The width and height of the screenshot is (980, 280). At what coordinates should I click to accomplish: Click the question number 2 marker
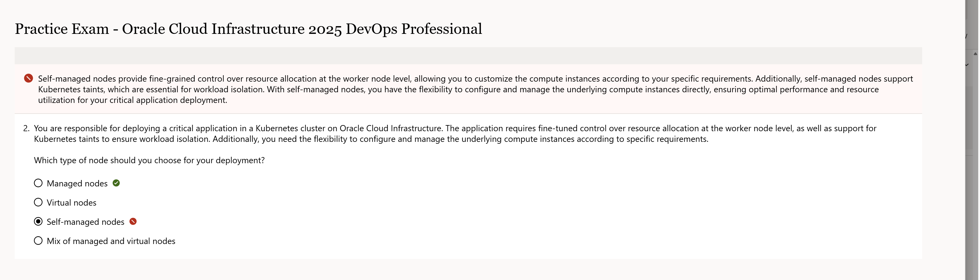(26, 128)
